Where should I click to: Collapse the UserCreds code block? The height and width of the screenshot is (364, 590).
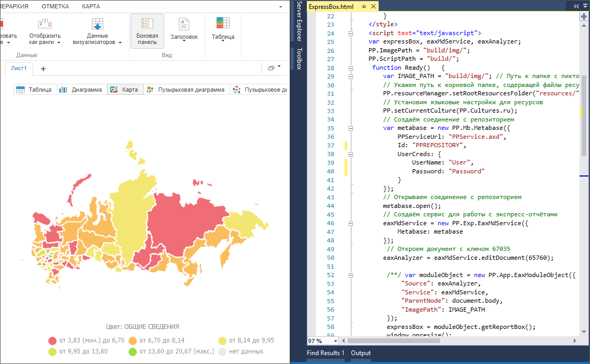click(350, 154)
